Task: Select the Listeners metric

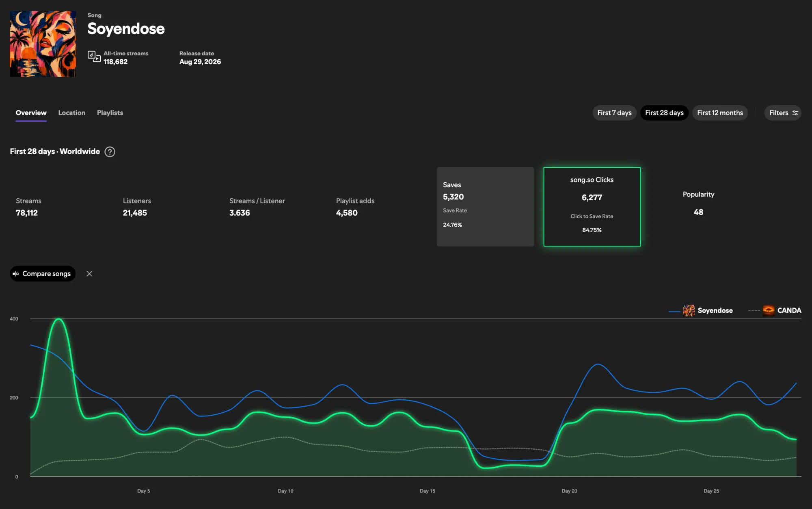Action: [x=137, y=207]
